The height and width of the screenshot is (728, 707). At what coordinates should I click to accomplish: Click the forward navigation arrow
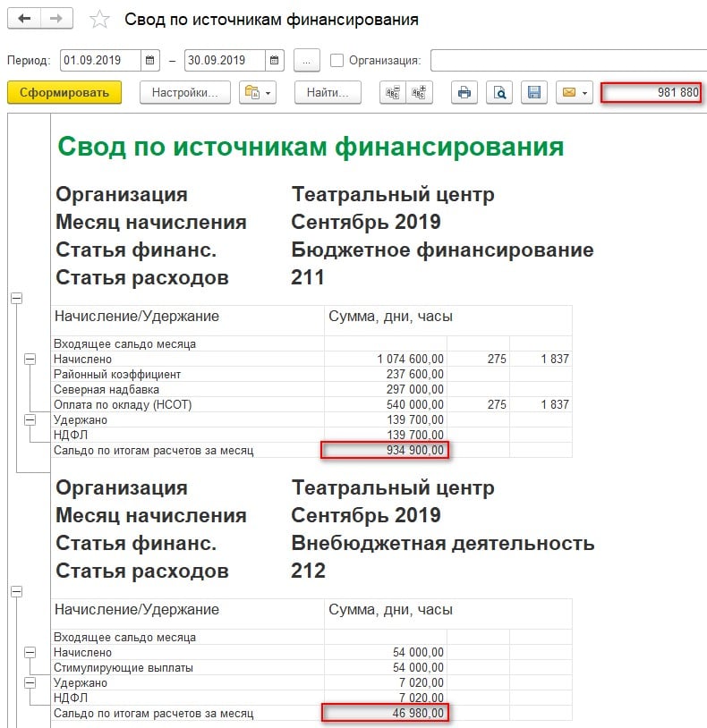point(56,19)
